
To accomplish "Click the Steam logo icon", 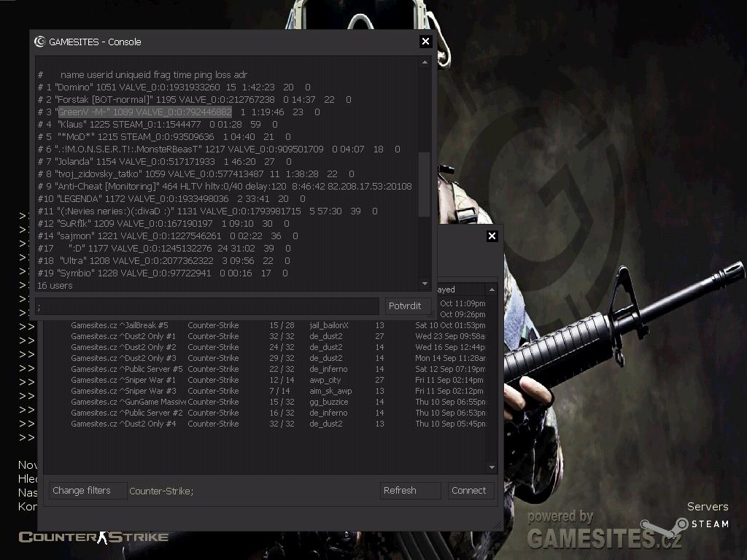I will (664, 527).
